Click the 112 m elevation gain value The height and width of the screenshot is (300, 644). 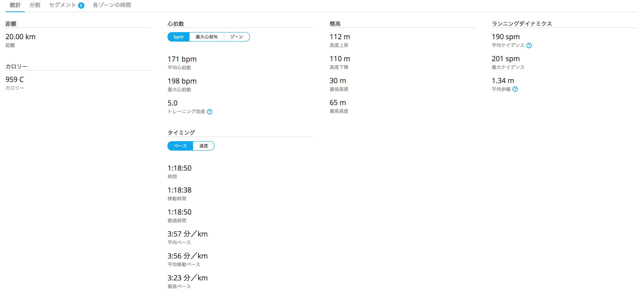click(x=340, y=37)
